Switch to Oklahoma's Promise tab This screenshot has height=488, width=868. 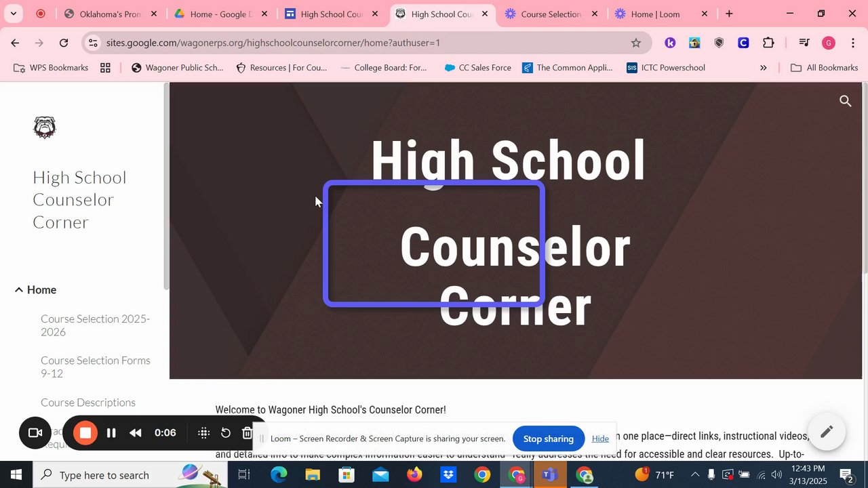coord(111,14)
